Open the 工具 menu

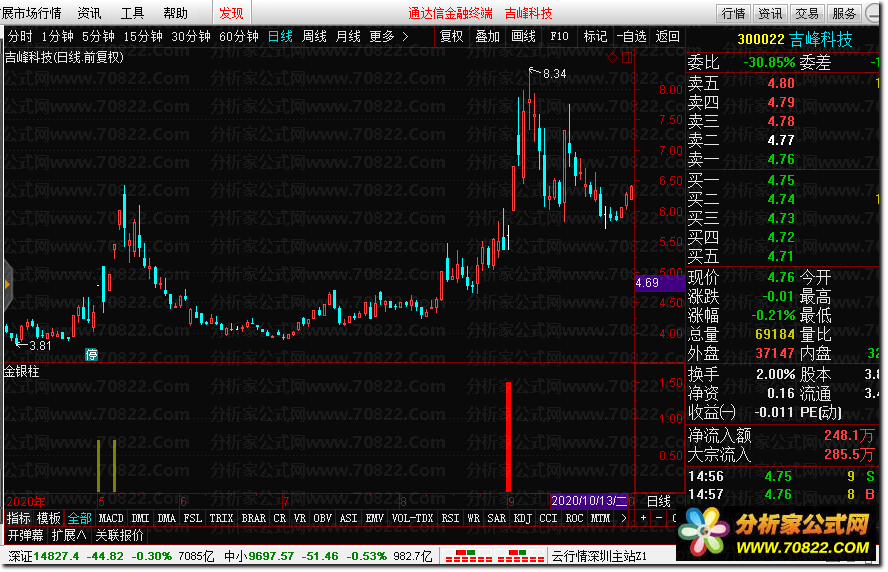click(x=132, y=13)
